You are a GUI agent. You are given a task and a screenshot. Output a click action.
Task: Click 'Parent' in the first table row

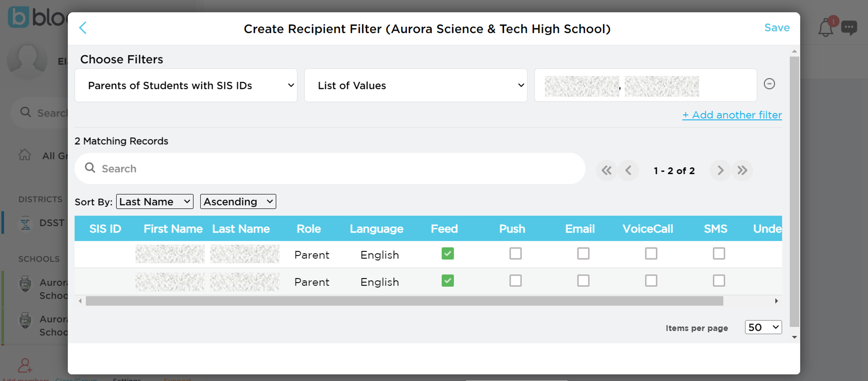point(312,255)
